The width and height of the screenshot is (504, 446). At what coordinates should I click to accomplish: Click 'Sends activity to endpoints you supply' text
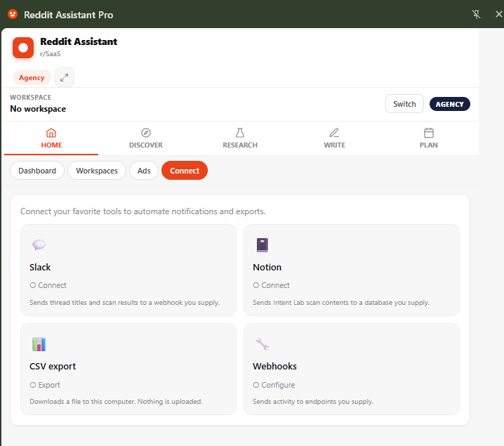tap(313, 402)
